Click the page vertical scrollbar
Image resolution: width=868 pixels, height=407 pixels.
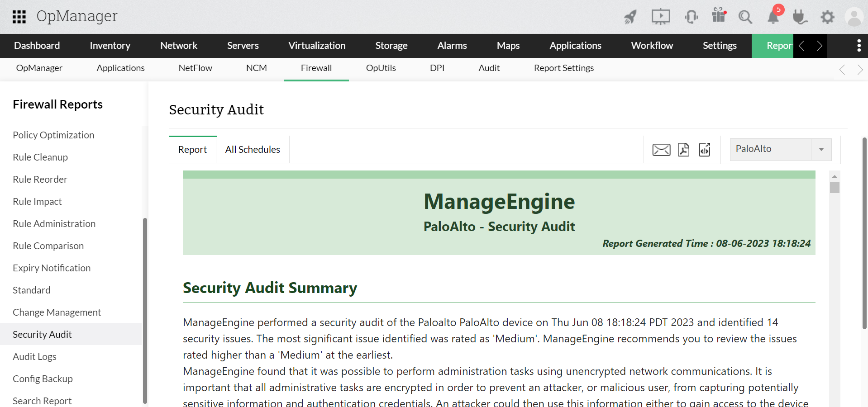pos(864,233)
